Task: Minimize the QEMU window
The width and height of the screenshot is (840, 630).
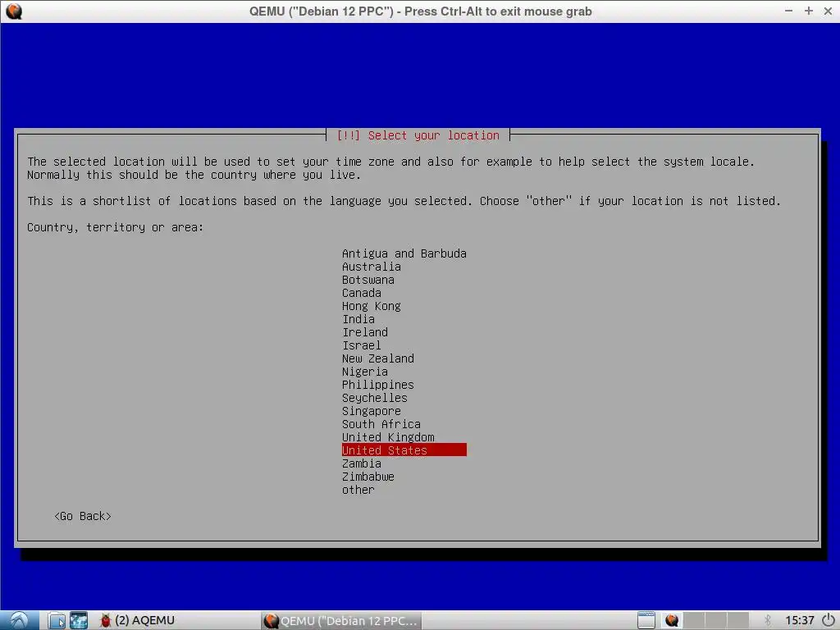Action: click(x=788, y=11)
